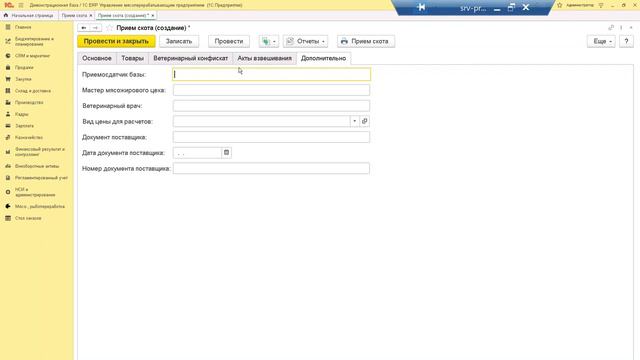Print the Прием скота form
This screenshot has height=360, width=640.
tap(366, 41)
